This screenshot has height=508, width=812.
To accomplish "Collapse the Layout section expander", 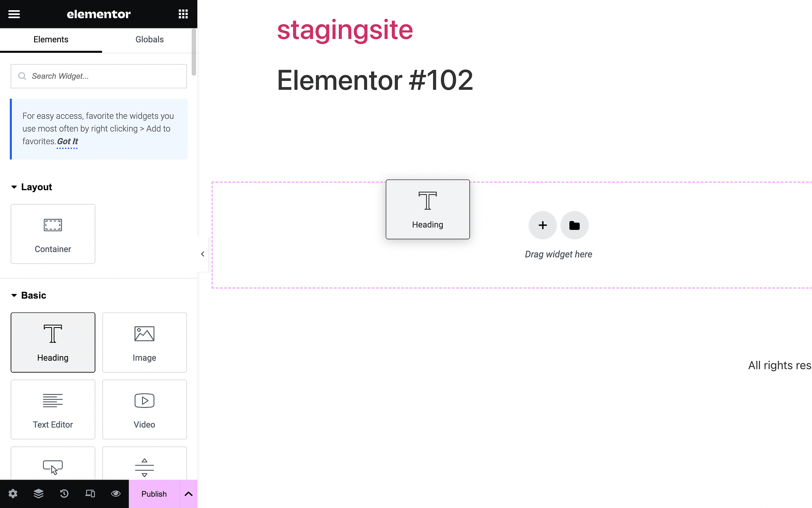I will click(14, 187).
